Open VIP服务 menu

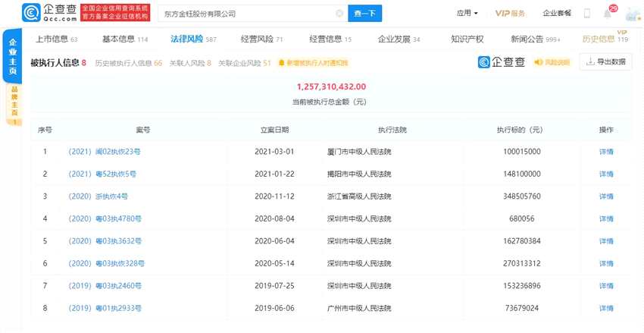click(x=510, y=13)
